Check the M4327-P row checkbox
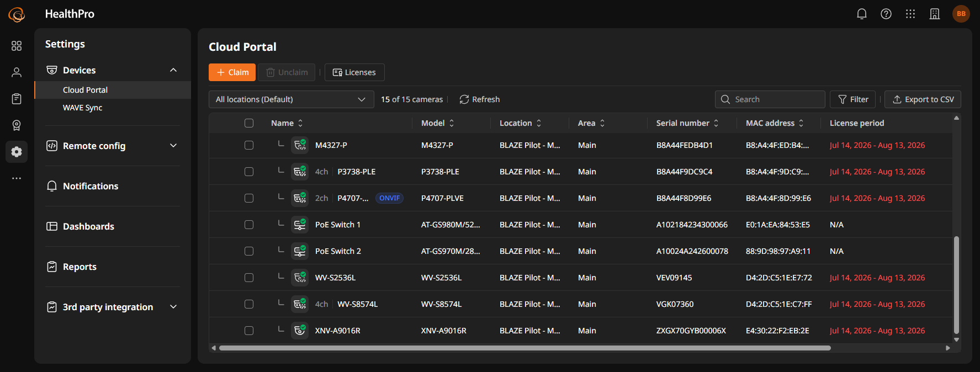Image resolution: width=980 pixels, height=372 pixels. 249,145
